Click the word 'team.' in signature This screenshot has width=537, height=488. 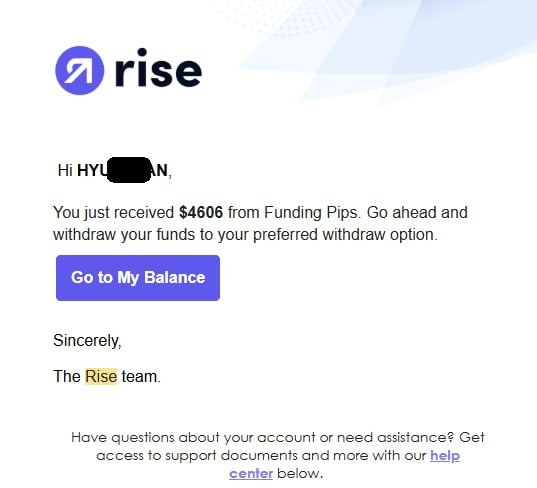141,377
